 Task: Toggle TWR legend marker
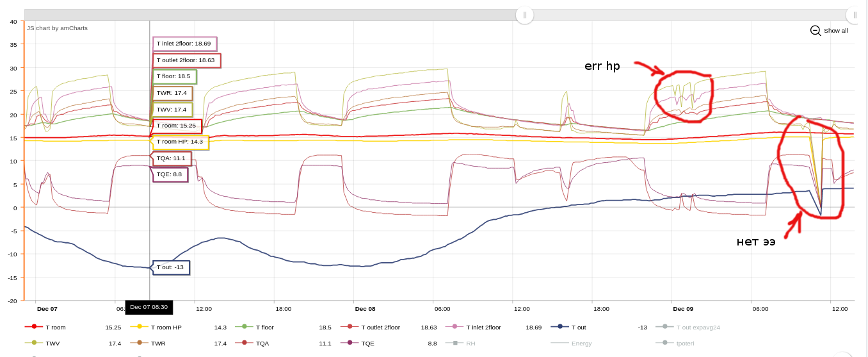pyautogui.click(x=140, y=343)
